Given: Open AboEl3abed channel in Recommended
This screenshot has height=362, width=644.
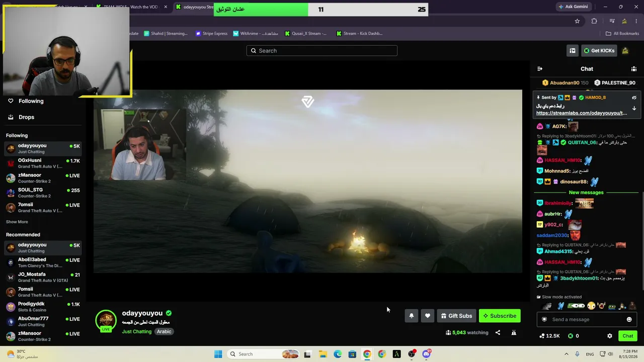Looking at the screenshot, I should 43,262.
